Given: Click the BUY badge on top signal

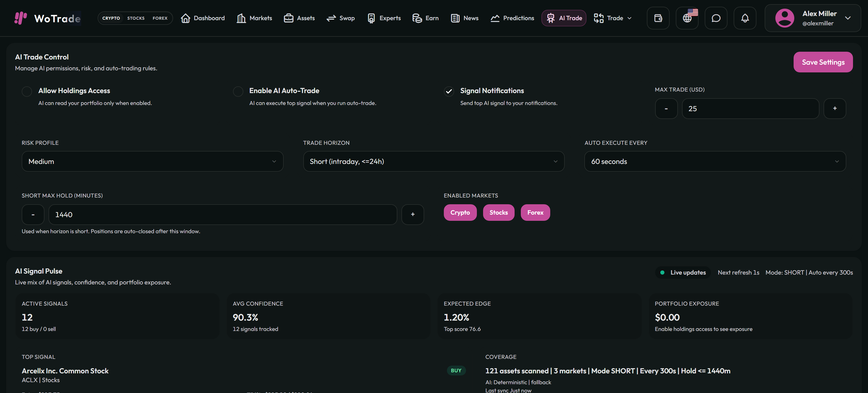Looking at the screenshot, I should tap(456, 371).
